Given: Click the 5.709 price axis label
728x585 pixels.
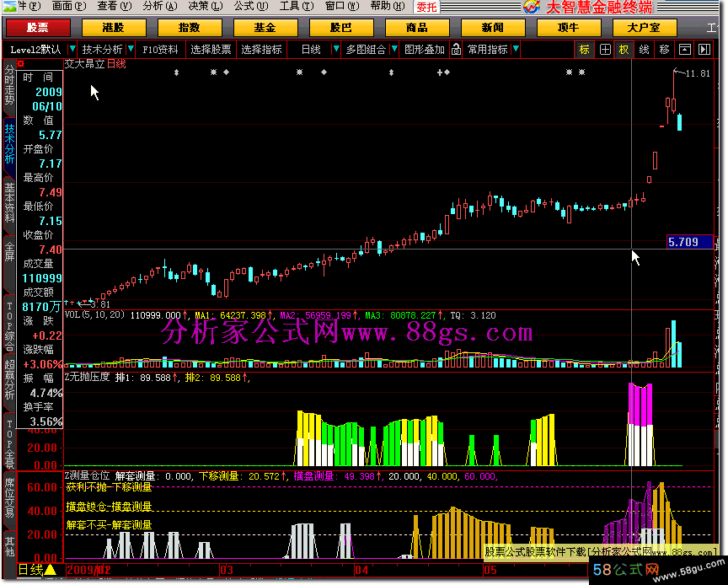Looking at the screenshot, I should click(689, 242).
